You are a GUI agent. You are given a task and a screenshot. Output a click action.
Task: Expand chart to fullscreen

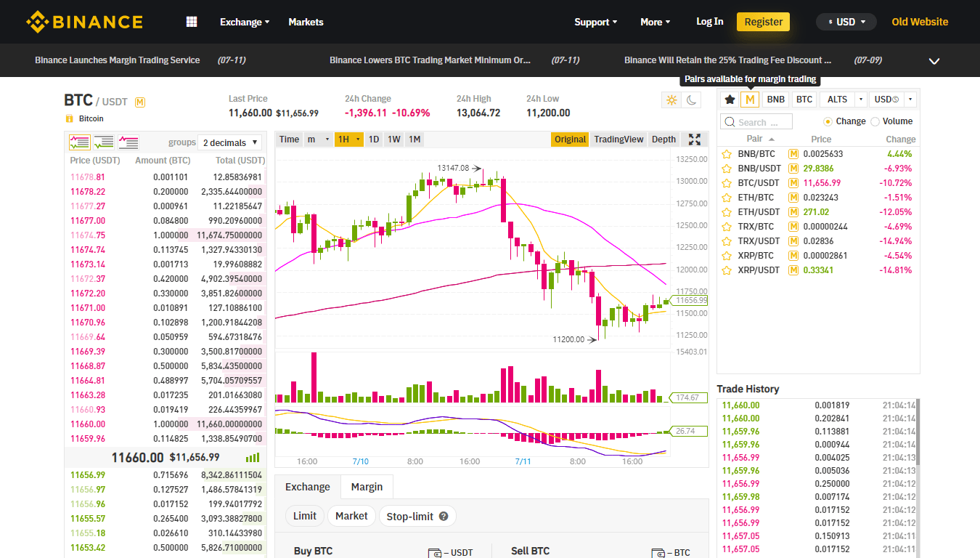pos(695,139)
